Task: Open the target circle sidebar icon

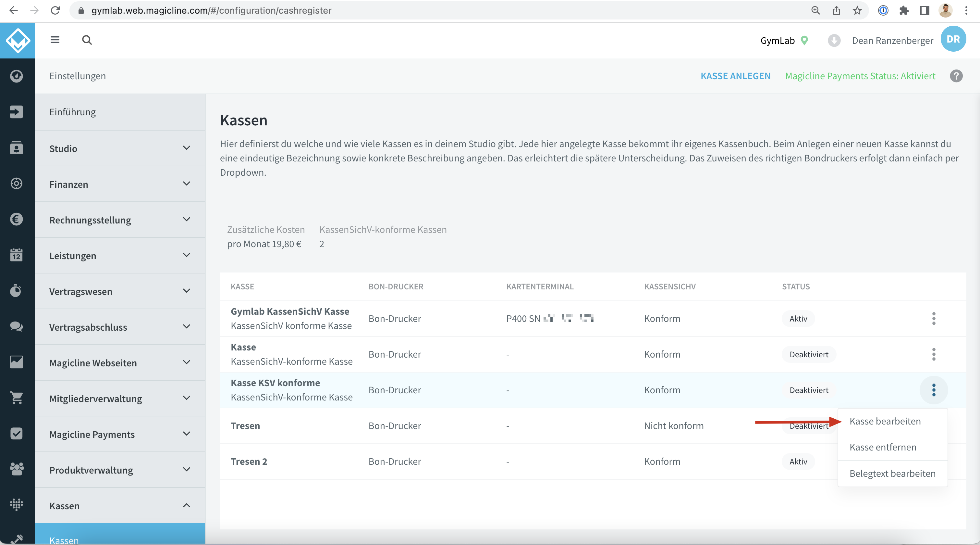Action: (x=16, y=184)
